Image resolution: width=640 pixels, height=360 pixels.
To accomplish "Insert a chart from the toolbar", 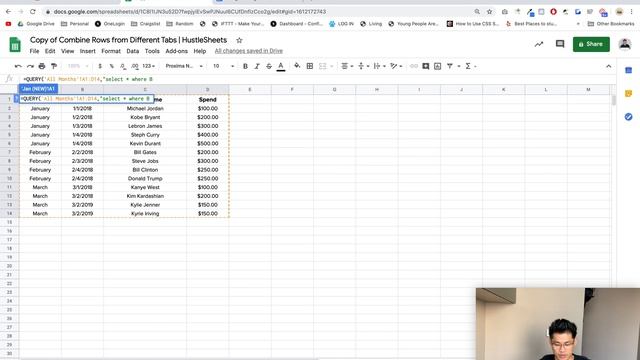I will point(438,66).
